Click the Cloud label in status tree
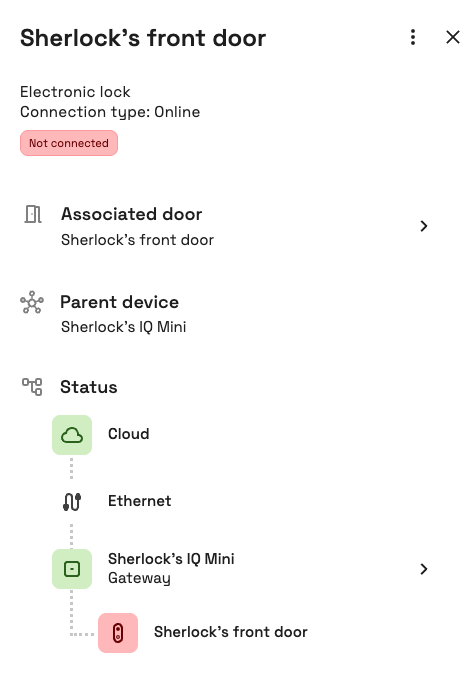 [x=129, y=434]
